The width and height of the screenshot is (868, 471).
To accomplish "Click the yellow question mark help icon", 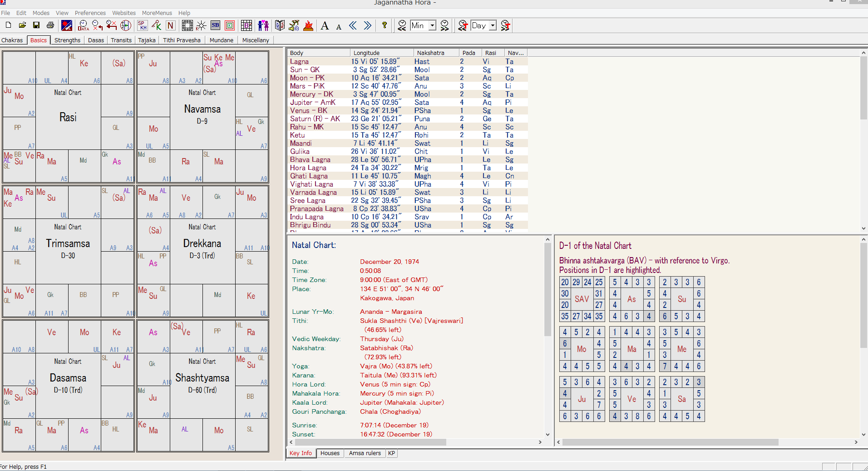I will (385, 25).
